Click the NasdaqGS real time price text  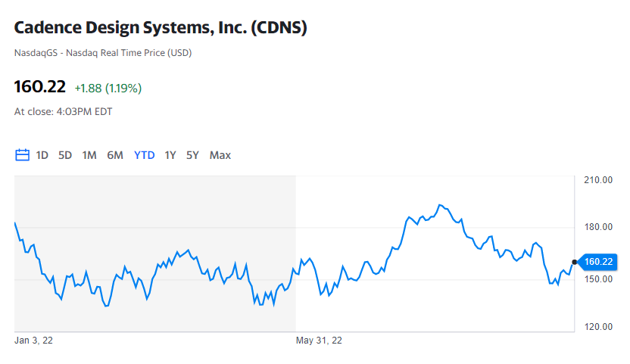click(x=103, y=53)
